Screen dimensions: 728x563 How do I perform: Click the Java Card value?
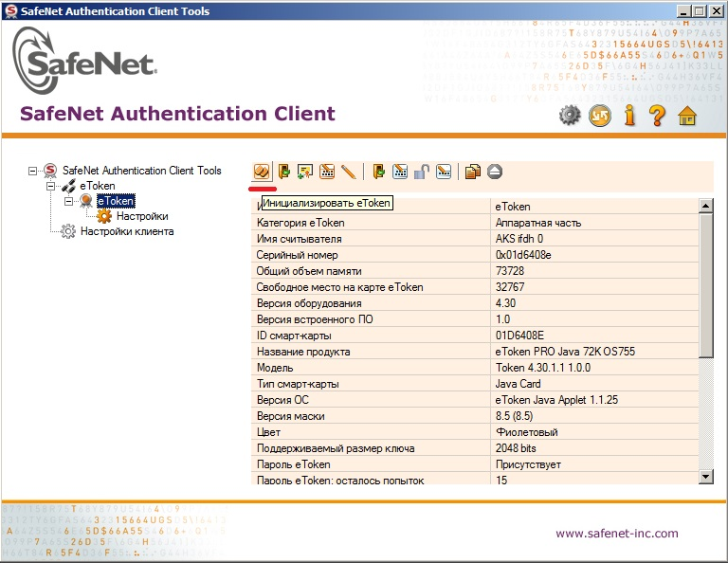tap(518, 384)
